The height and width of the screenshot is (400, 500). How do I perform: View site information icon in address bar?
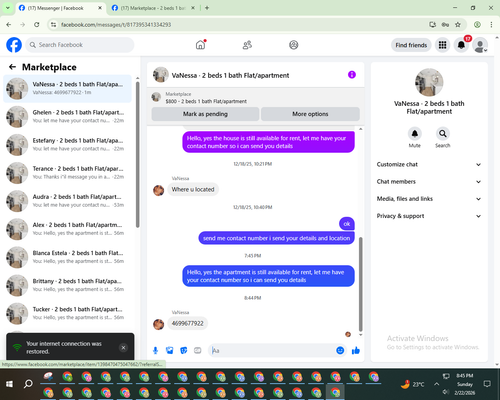53,24
